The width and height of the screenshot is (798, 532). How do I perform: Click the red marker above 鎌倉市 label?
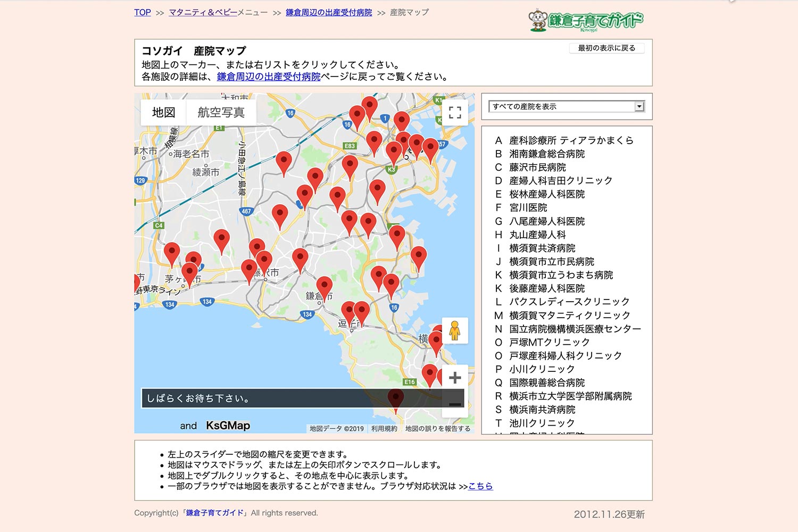[x=324, y=286]
